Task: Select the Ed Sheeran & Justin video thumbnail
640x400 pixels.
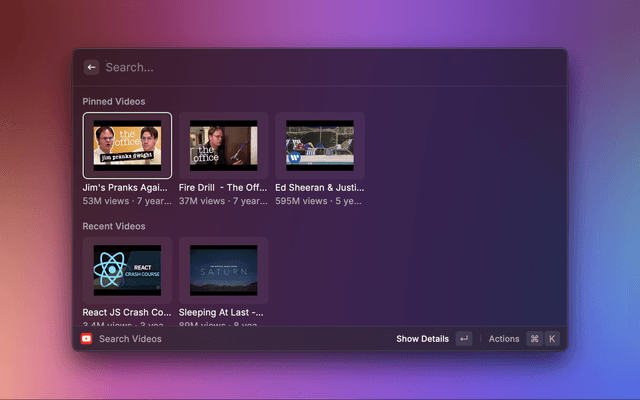Action: point(319,145)
